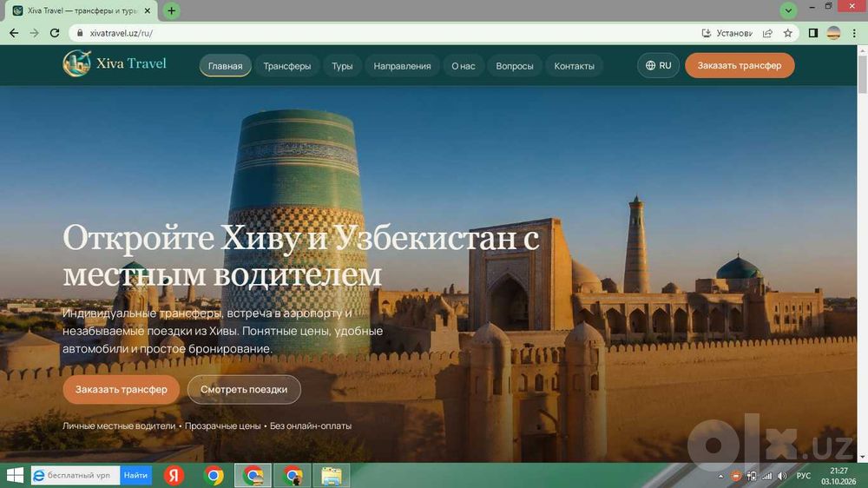Screen dimensions: 868x488
Task: Click the Смотреть поездки button
Action: [244, 389]
